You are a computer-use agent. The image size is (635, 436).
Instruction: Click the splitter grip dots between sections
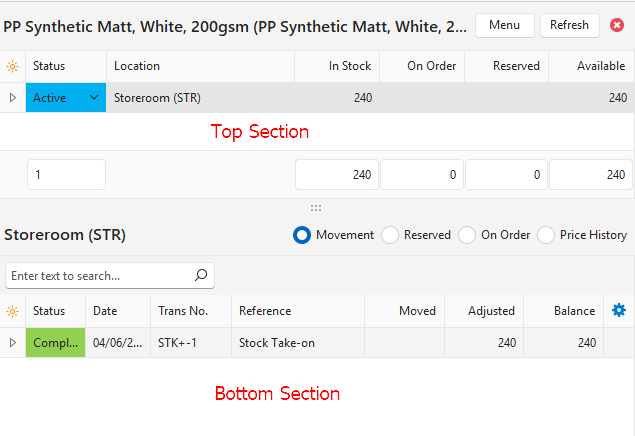(x=316, y=208)
